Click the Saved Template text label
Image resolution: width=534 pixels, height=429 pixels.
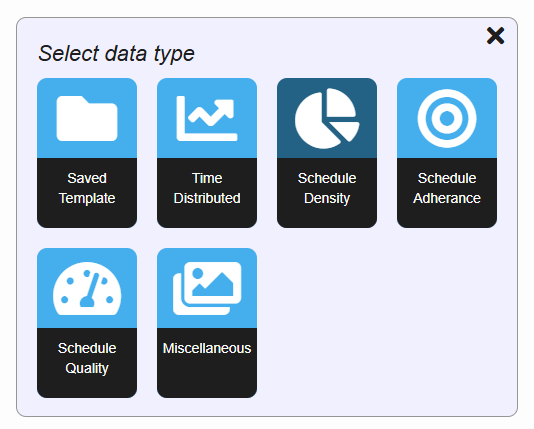click(87, 188)
